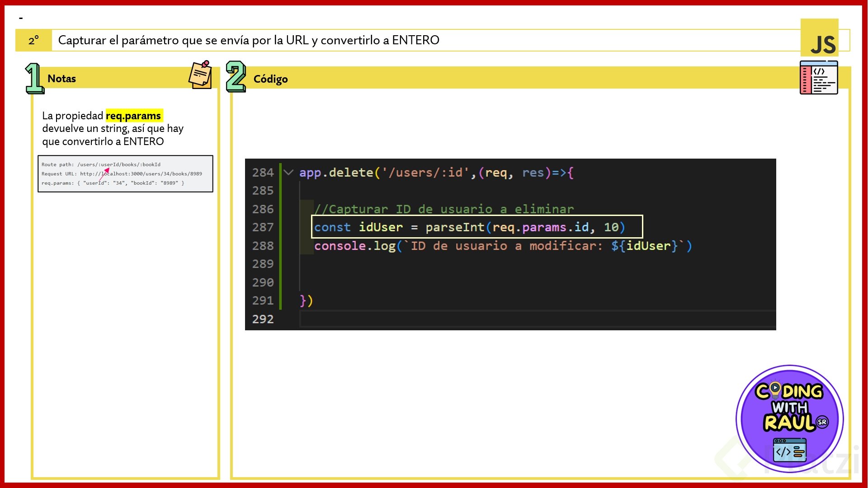868x488 pixels.
Task: Click the slide title about capturing URL parameter
Action: (249, 40)
